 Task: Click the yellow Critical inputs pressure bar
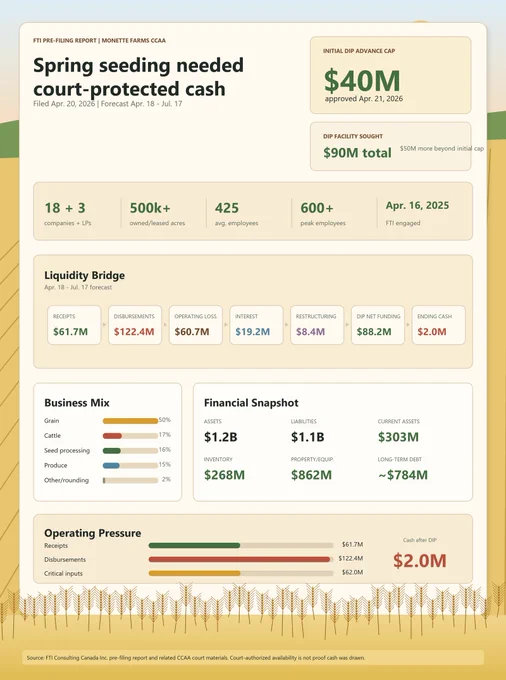[194, 573]
